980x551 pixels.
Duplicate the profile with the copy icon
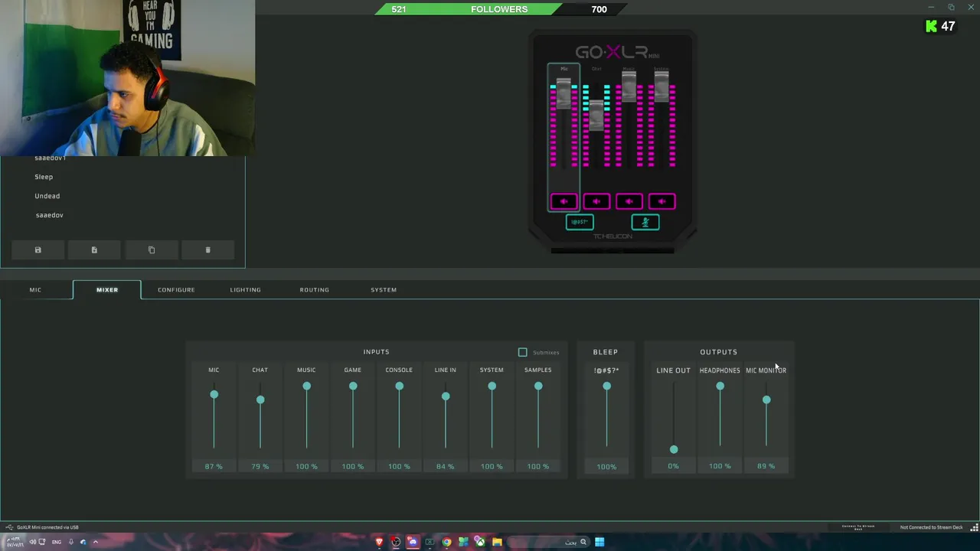click(x=151, y=249)
